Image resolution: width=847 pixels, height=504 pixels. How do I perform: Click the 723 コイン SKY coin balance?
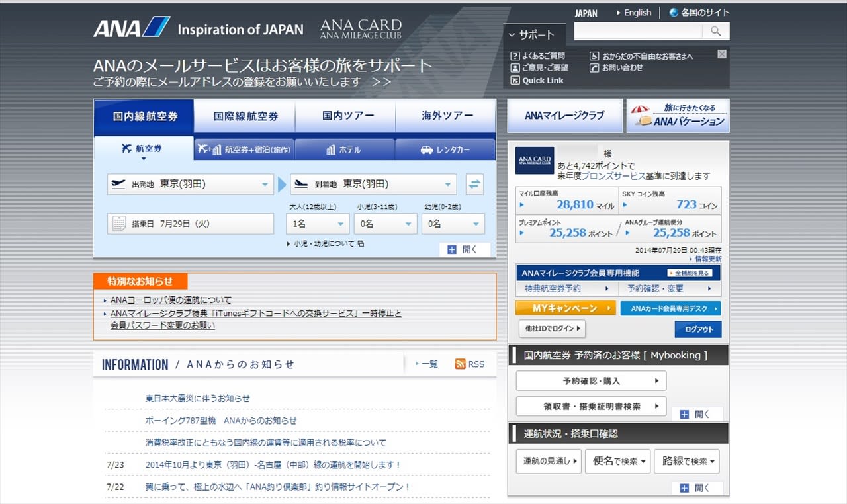click(697, 205)
